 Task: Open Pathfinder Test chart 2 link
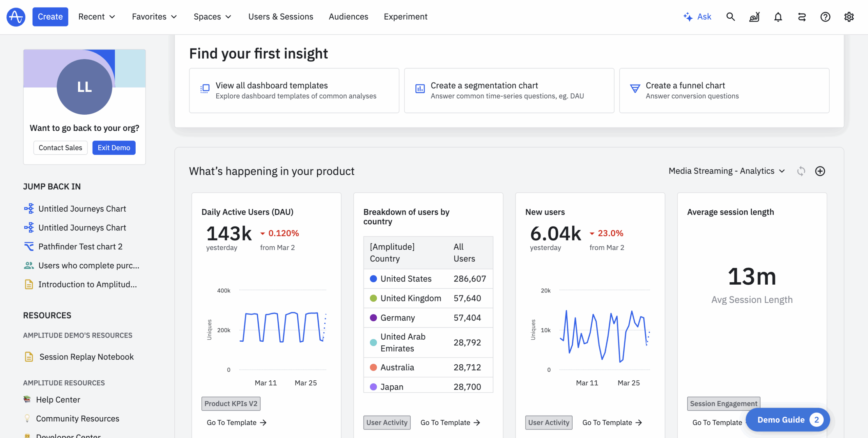(80, 246)
